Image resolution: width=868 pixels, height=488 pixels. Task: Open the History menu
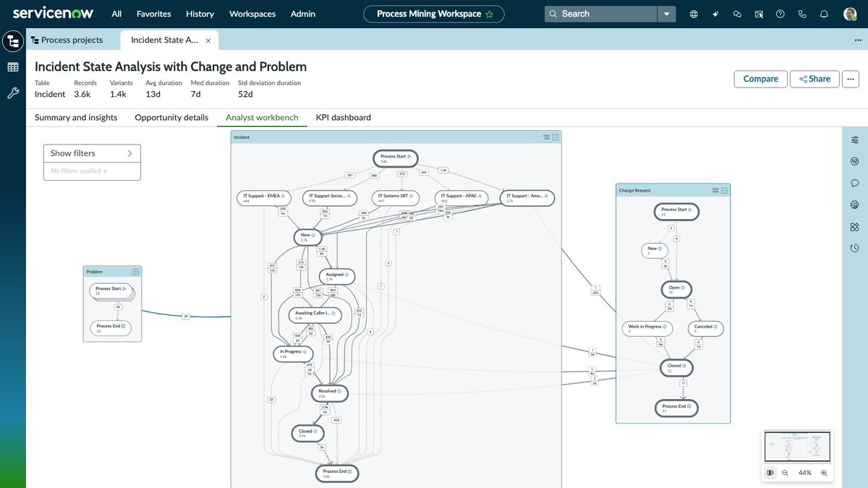tap(200, 14)
